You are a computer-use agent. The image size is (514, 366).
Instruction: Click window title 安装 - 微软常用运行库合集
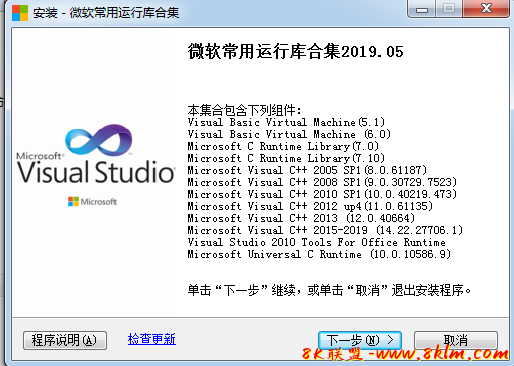(x=106, y=13)
